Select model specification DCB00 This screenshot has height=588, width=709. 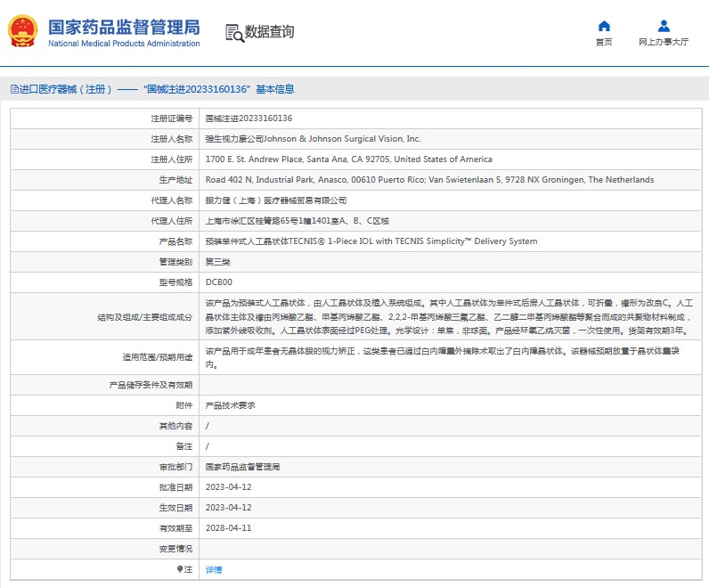(x=219, y=282)
